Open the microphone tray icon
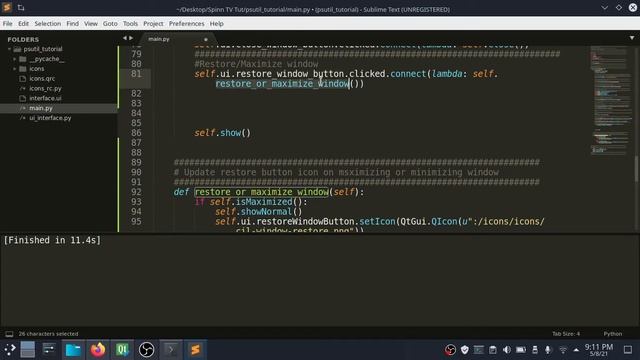This screenshot has width=640, height=360. 548,350
